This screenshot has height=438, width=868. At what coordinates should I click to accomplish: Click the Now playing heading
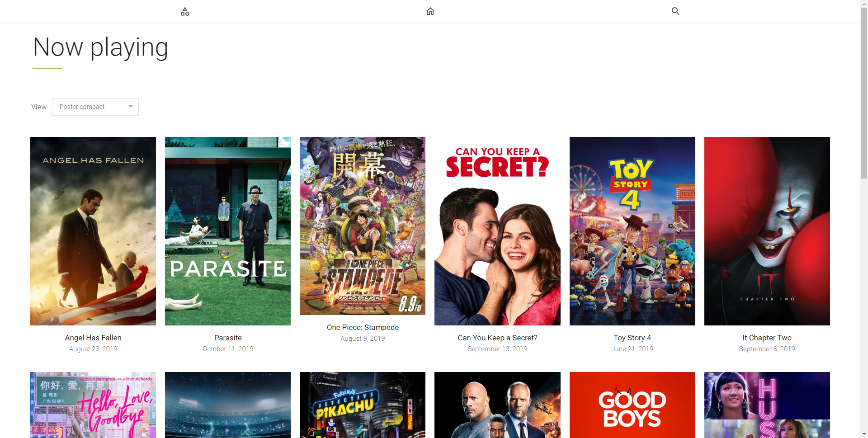tap(100, 47)
